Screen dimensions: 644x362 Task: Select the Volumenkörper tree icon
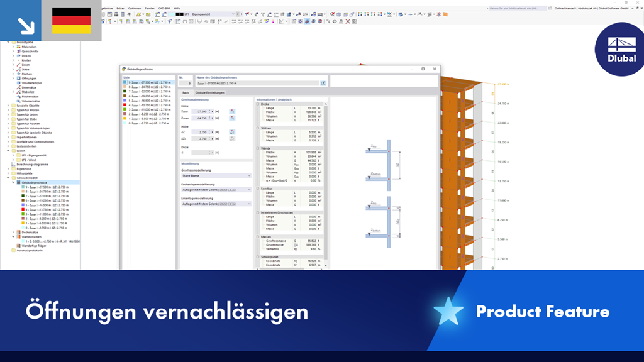pyautogui.click(x=18, y=83)
